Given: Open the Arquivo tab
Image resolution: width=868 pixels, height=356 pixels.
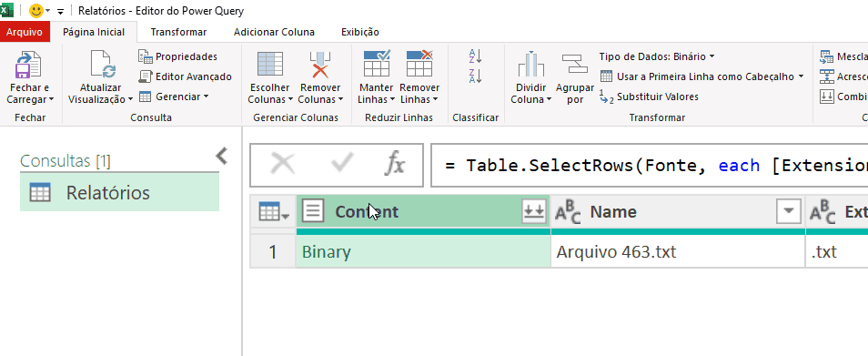Looking at the screenshot, I should (25, 32).
